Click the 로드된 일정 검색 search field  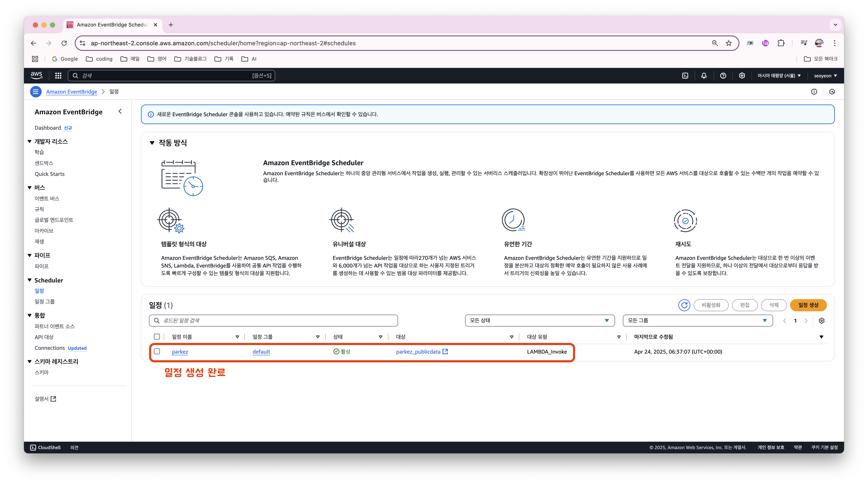(273, 320)
